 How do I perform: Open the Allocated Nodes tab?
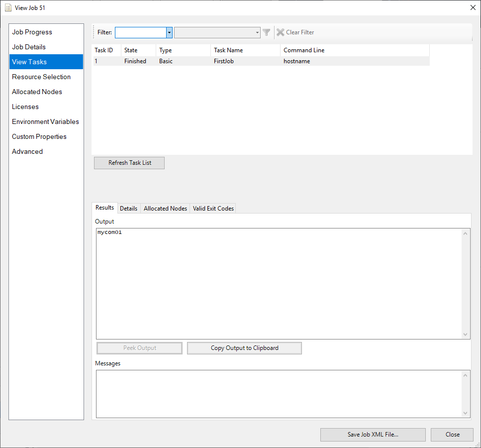(x=165, y=208)
